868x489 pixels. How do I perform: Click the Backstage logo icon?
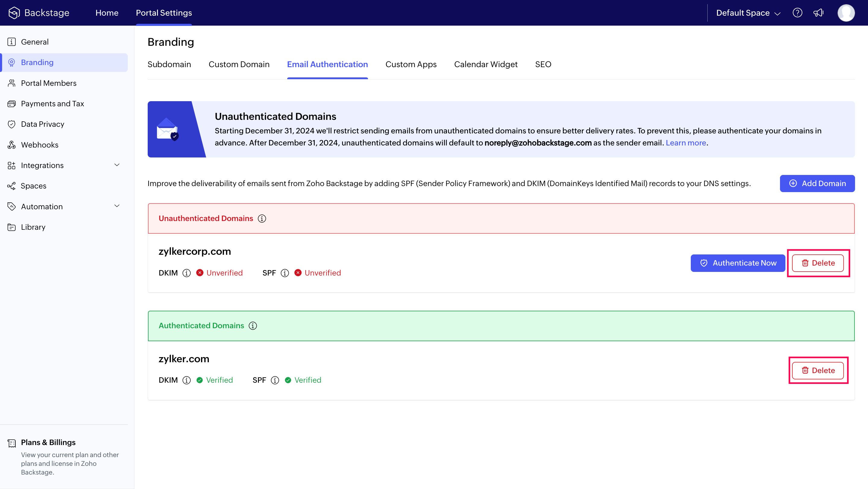14,13
